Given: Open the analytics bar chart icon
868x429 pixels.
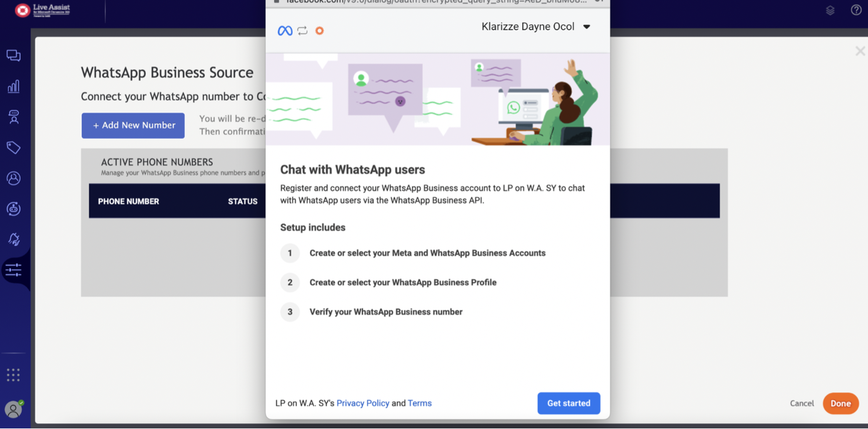Looking at the screenshot, I should point(13,87).
